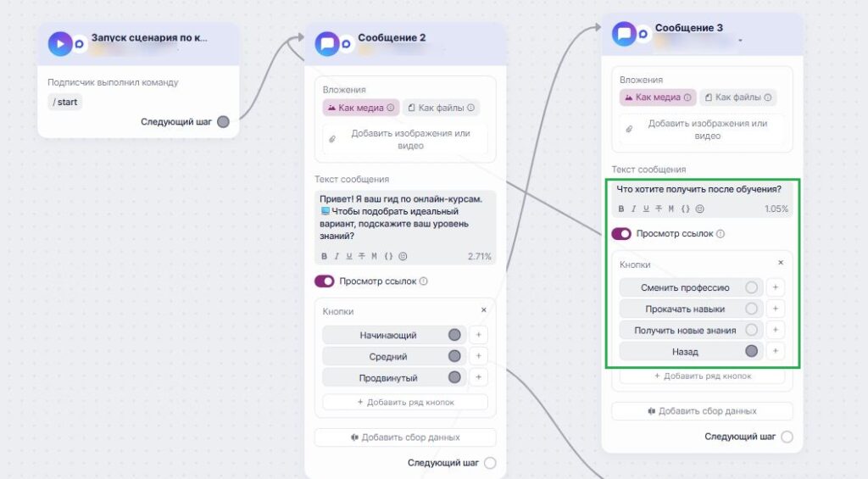Apply underline formatting in Сообщение 3 text

tap(645, 209)
